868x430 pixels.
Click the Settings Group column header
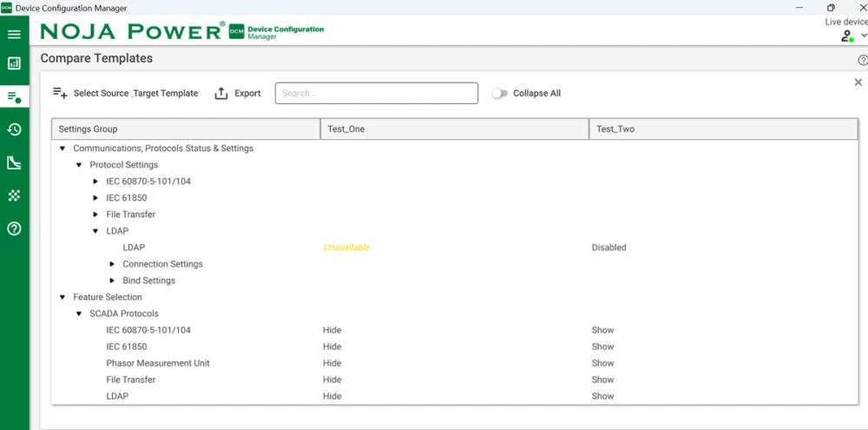click(x=186, y=129)
